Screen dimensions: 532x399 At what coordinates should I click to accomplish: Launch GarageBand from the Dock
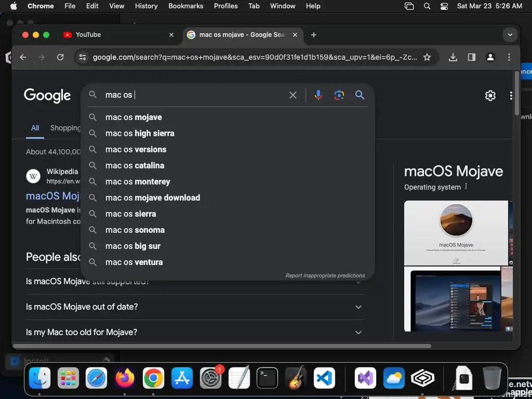coord(296,378)
